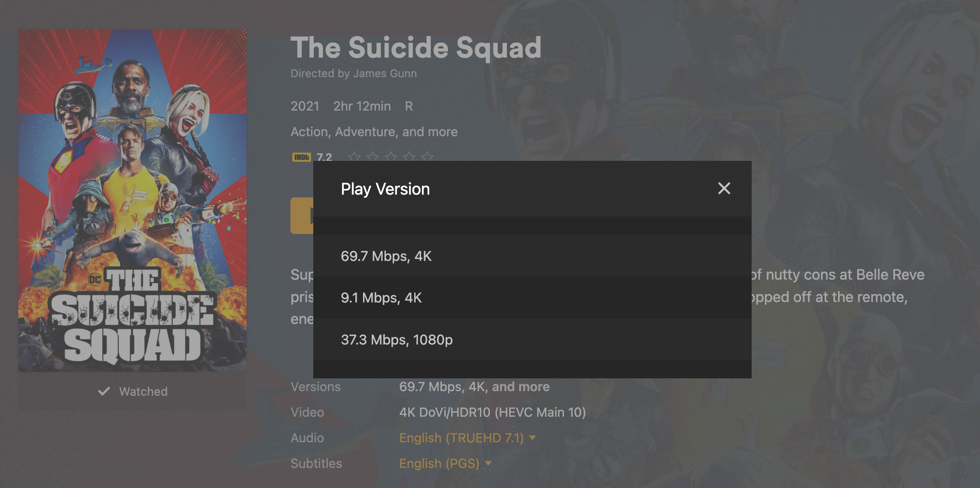Rate the movie one star
The image size is (980, 488).
(x=354, y=157)
